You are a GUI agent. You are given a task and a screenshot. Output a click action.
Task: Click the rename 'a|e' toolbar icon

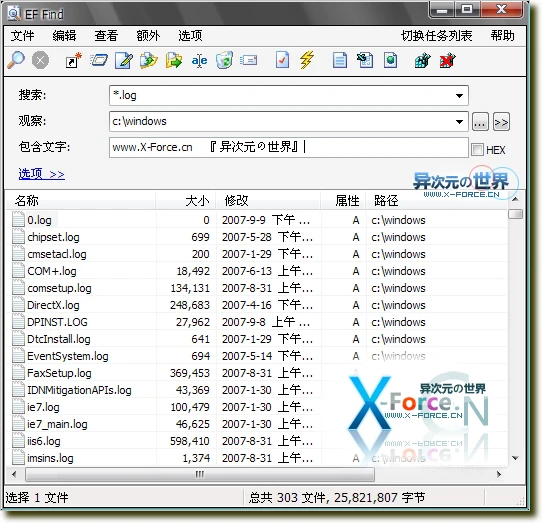click(x=199, y=61)
